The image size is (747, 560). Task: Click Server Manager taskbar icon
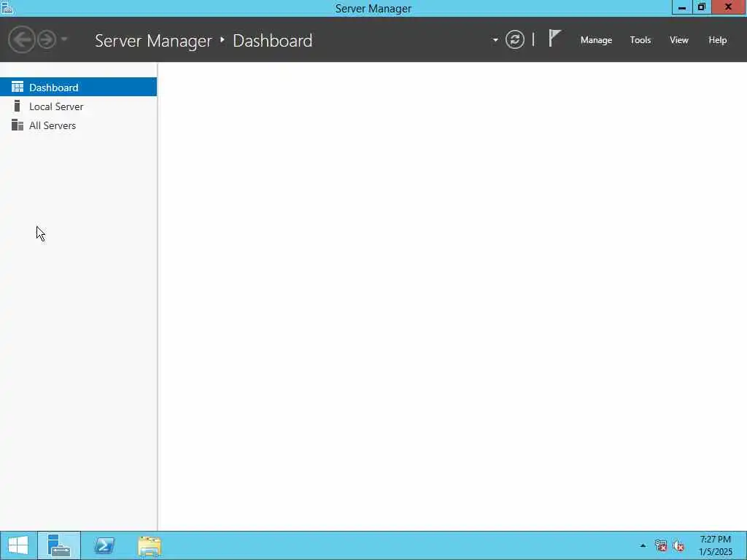click(x=59, y=545)
